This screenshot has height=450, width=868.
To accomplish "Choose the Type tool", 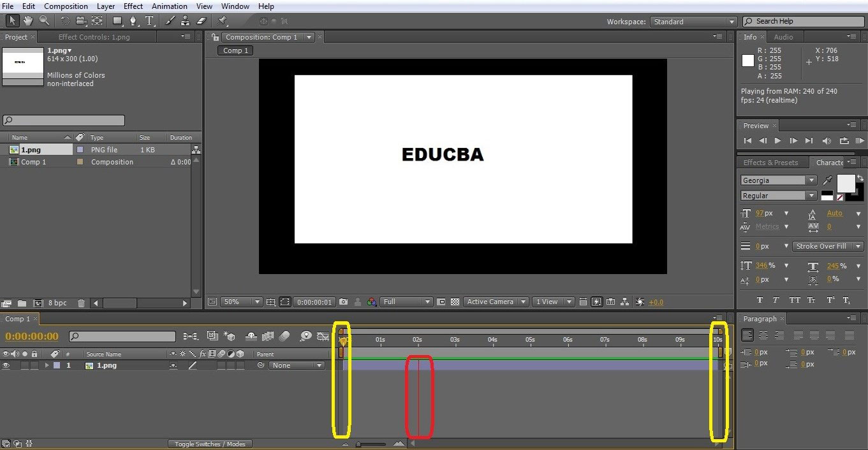I will point(150,20).
